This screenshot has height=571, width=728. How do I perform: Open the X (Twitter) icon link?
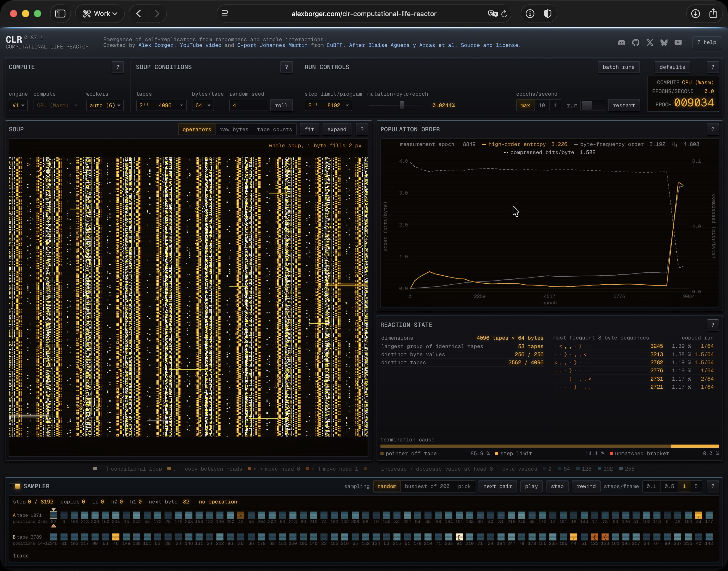(650, 42)
